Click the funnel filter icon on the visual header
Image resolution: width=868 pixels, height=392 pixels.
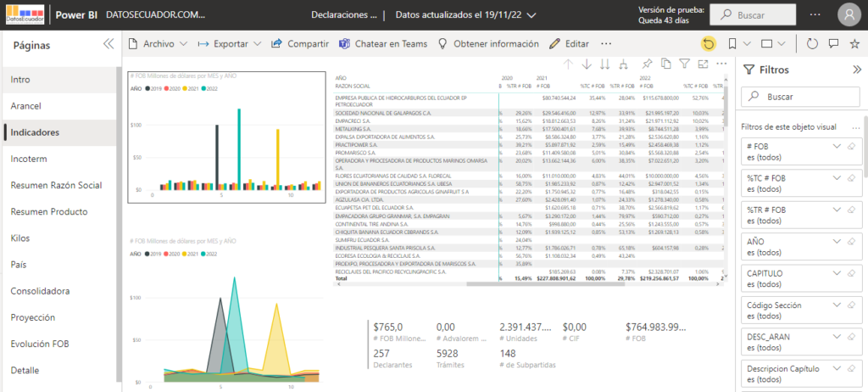pos(684,64)
